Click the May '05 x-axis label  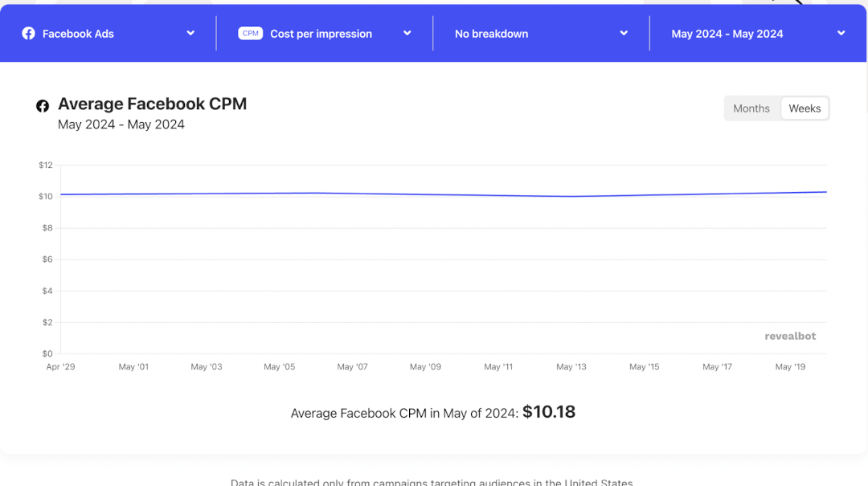click(x=280, y=366)
